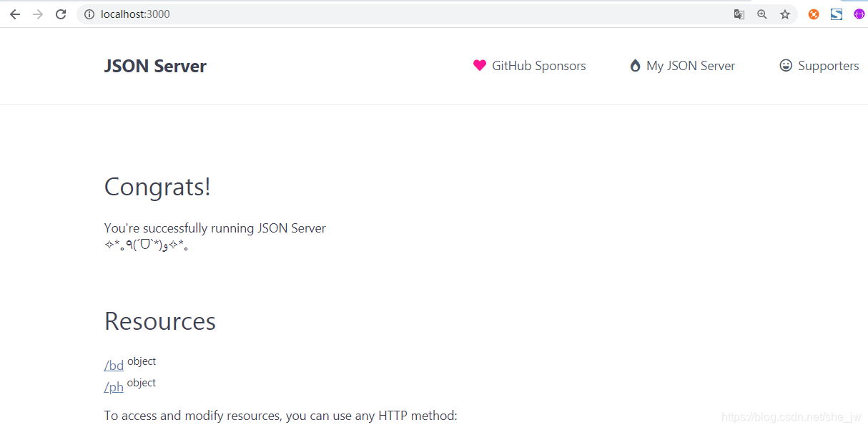Open My JSON Server link
This screenshot has width=868, height=430.
click(x=683, y=66)
